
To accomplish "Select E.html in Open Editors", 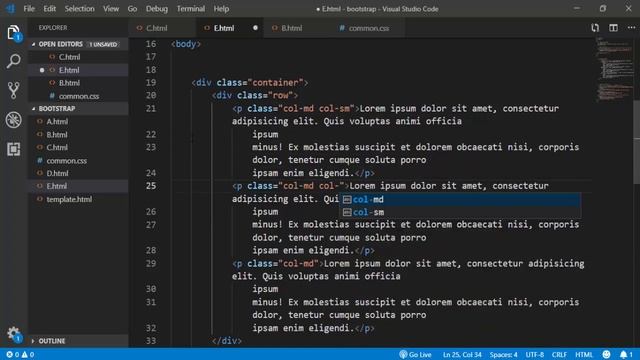I will (78, 70).
